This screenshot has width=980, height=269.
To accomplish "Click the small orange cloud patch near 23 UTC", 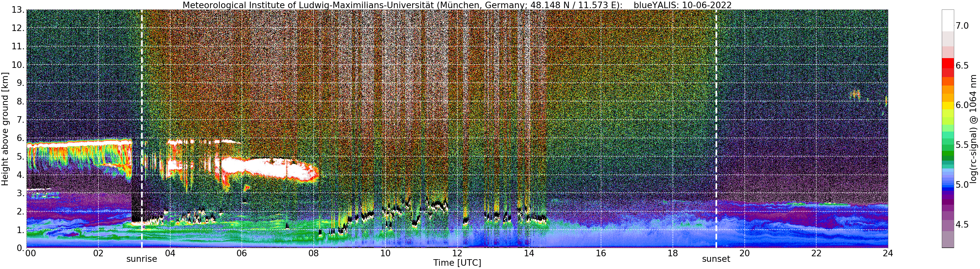I will (855, 94).
